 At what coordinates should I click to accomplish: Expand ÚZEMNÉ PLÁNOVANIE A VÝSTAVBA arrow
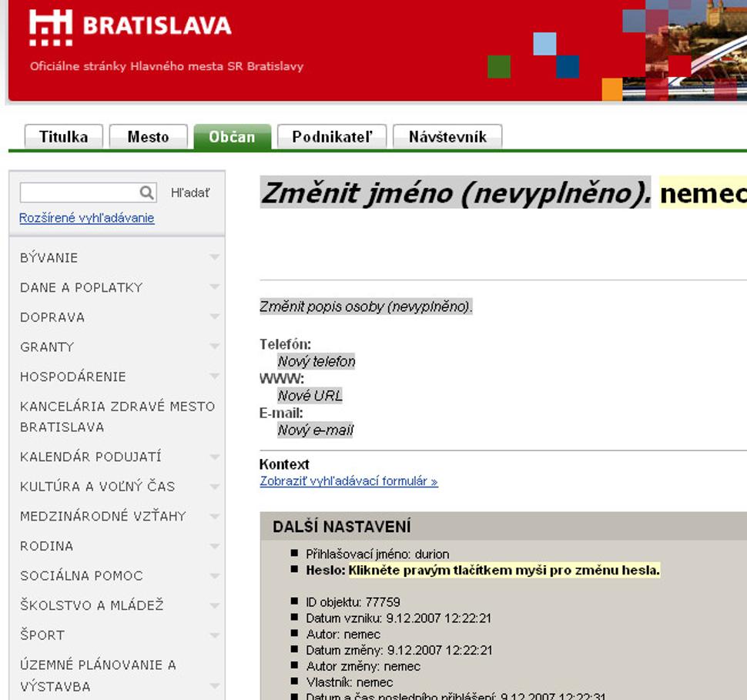[214, 686]
